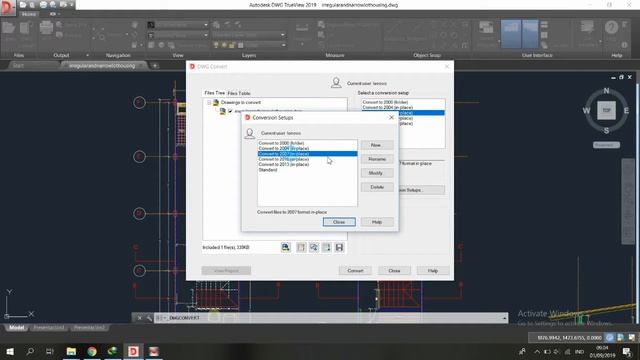Click Close button in Conversion Setups dialog

(339, 222)
